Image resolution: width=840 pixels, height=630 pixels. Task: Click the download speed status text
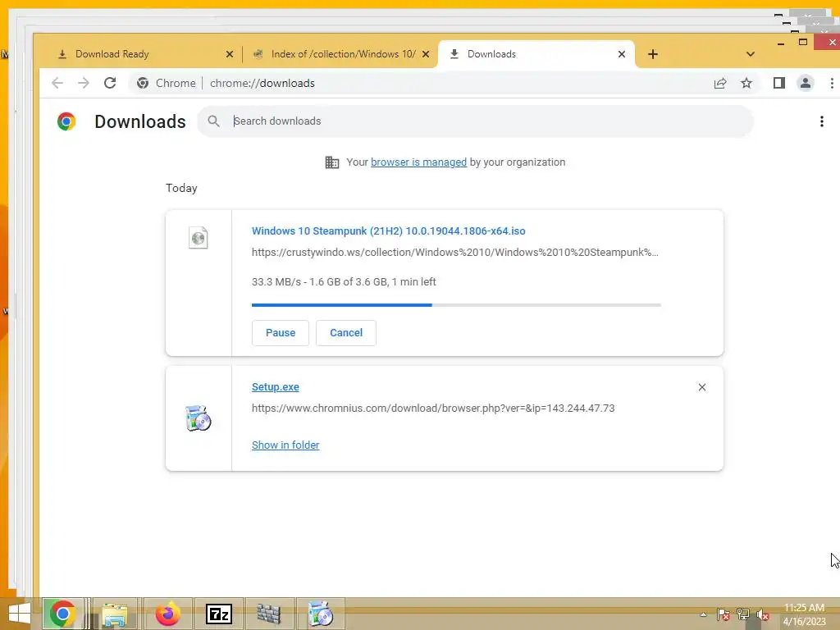(x=344, y=282)
